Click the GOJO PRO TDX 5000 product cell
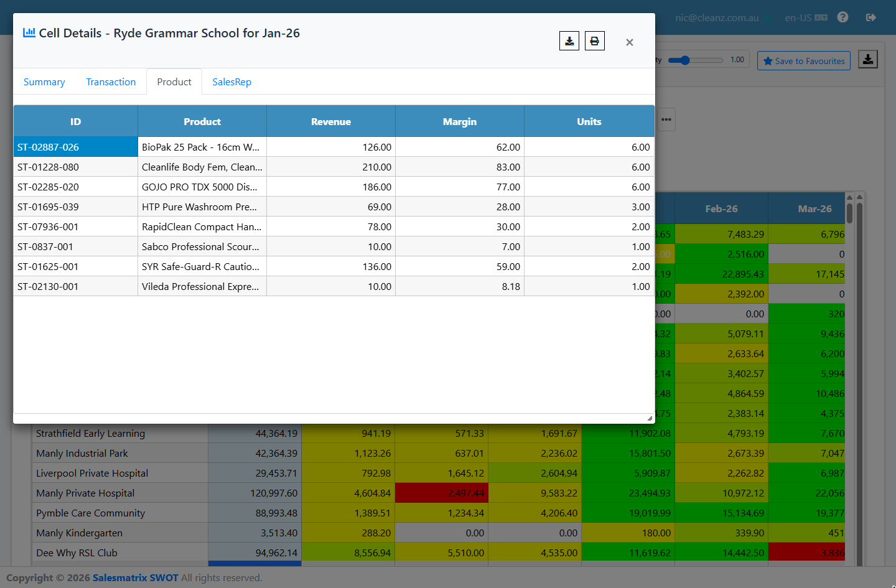 (202, 187)
